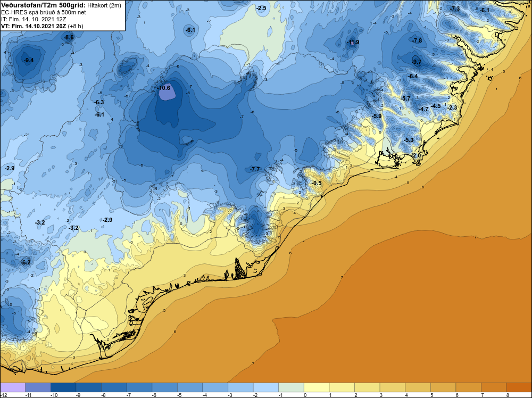Click the "Hitakort (2m)" header text
Screen dimensions: 532x398
[x=104, y=6]
